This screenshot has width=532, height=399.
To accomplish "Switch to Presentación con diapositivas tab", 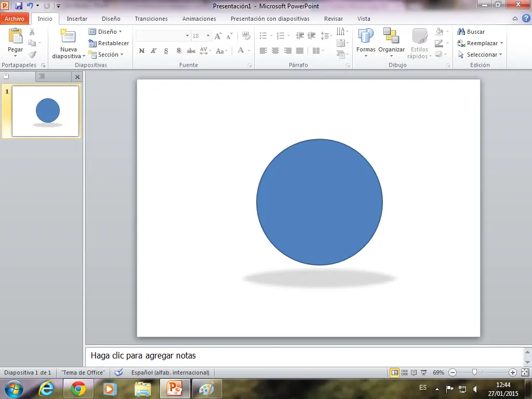I will click(x=270, y=19).
